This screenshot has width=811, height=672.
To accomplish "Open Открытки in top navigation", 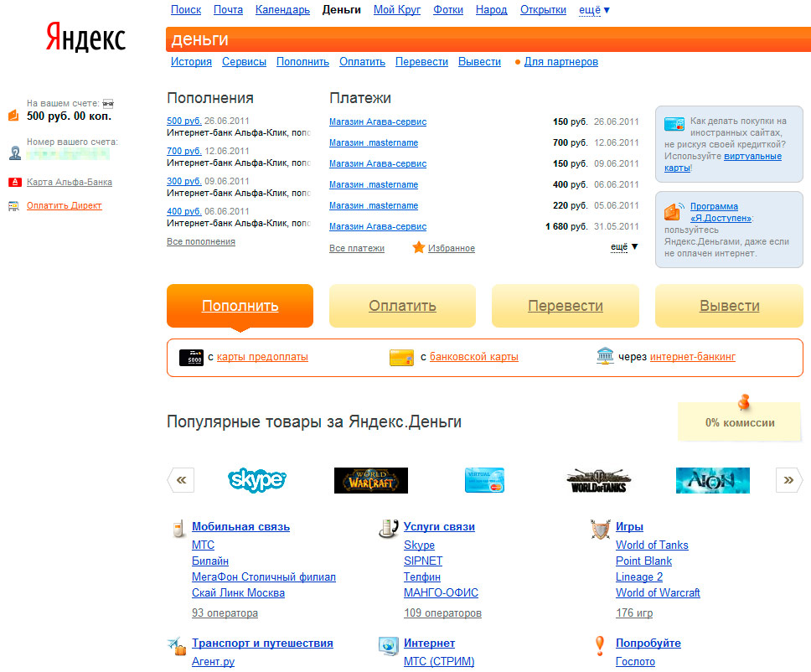I will point(543,10).
